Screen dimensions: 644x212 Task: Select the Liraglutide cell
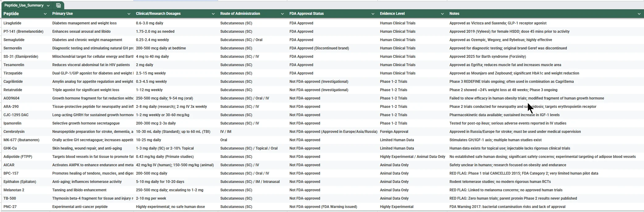coord(12,23)
